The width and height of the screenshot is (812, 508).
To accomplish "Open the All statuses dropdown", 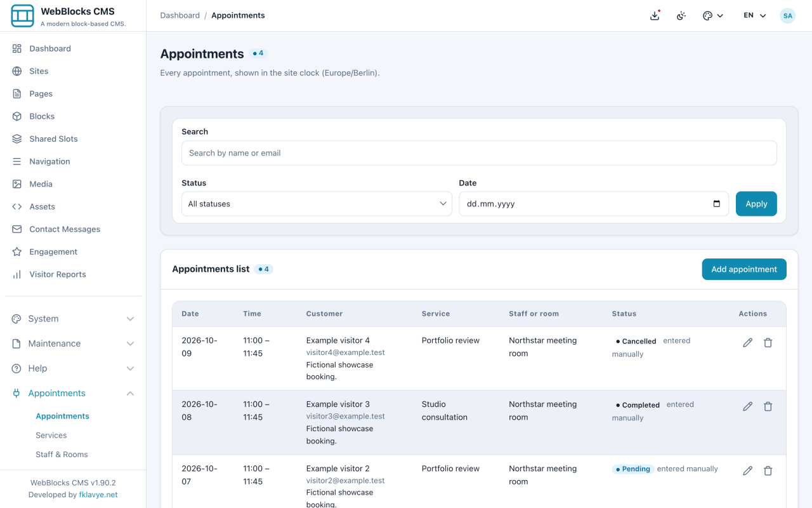I will pos(317,204).
